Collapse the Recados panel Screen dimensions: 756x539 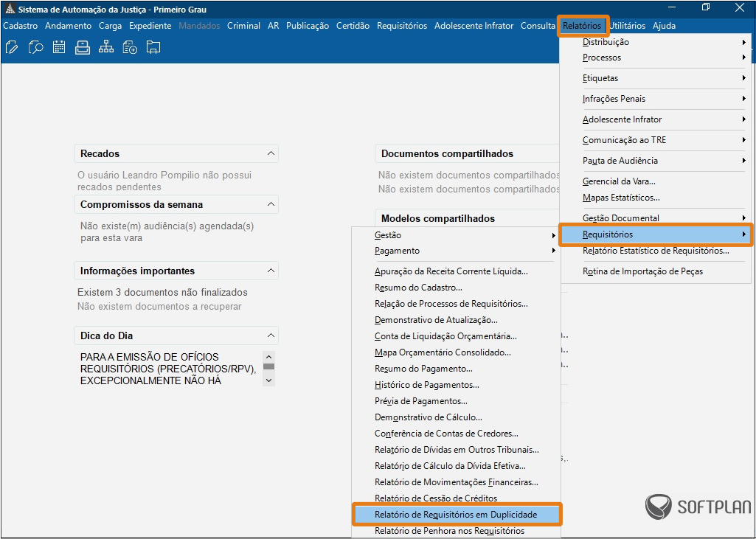[271, 153]
